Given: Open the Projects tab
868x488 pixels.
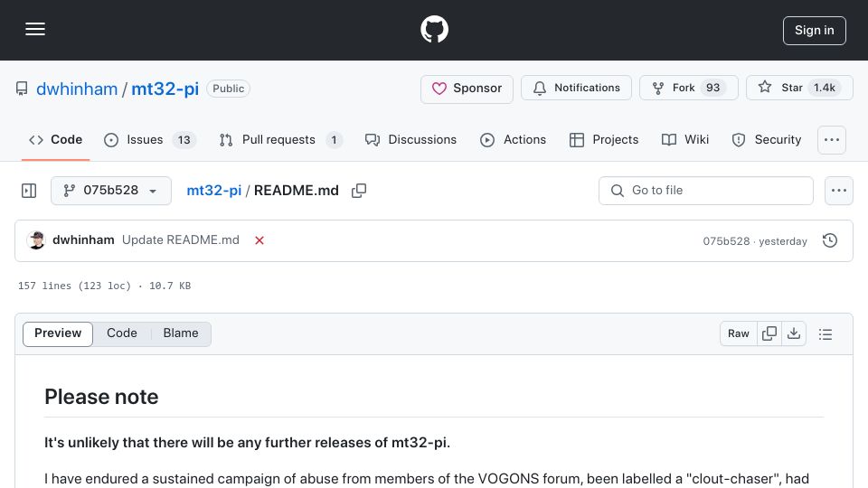Looking at the screenshot, I should pos(604,140).
